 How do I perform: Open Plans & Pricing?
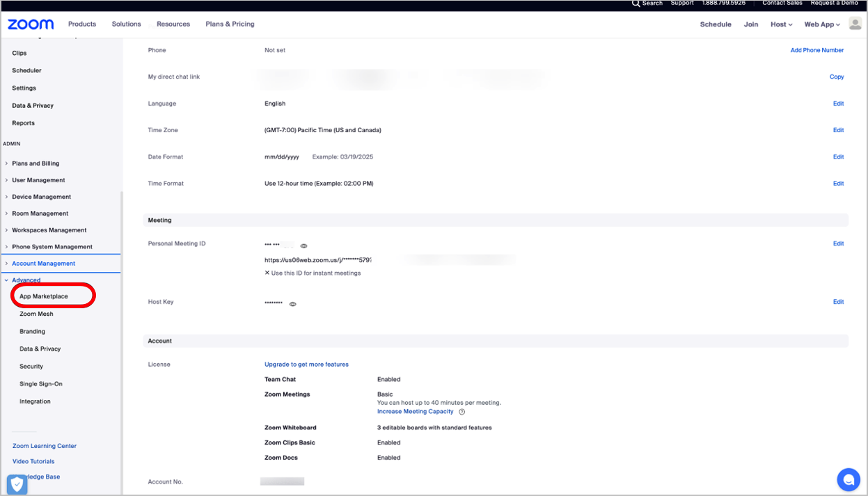coord(230,24)
